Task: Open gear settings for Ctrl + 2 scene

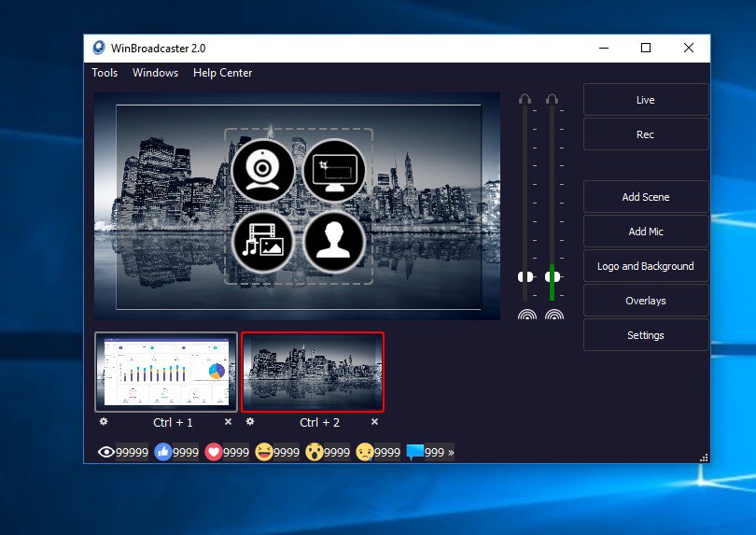Action: (x=250, y=422)
